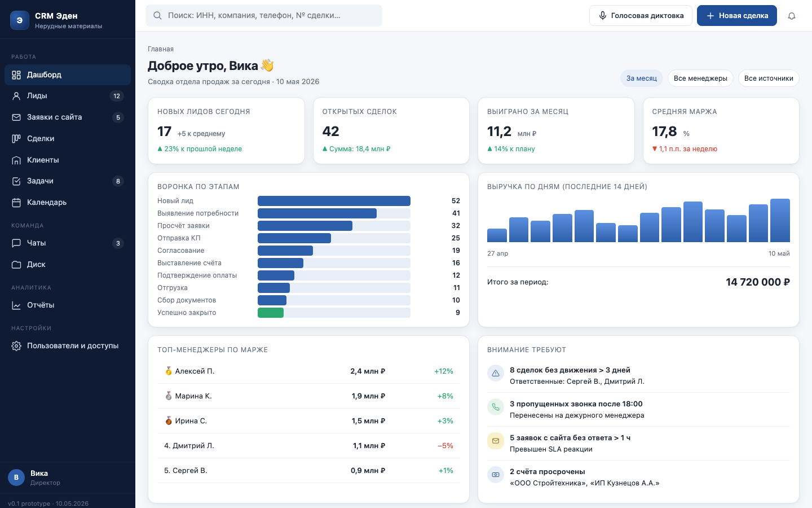
Task: Open the Календарь calendar icon
Action: pos(16,203)
